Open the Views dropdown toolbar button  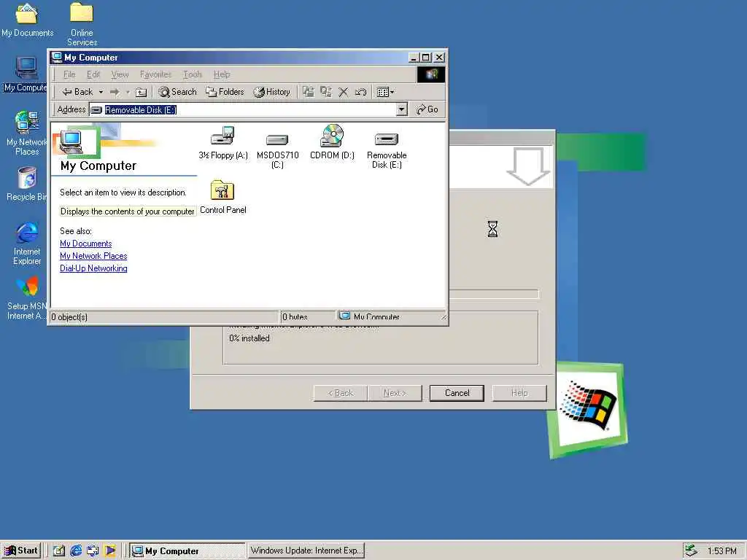[x=385, y=92]
